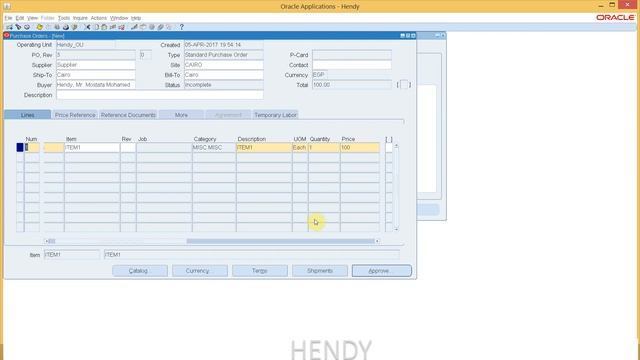Click the Translations globe toolbar icon

[x=152, y=27]
